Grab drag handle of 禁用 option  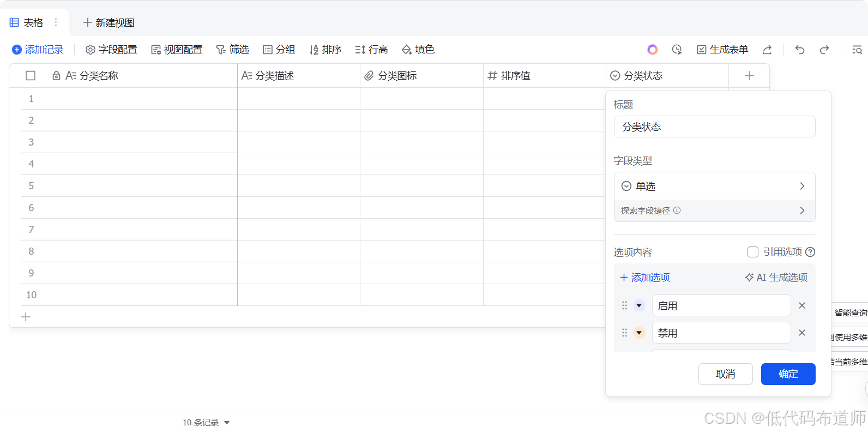[625, 333]
